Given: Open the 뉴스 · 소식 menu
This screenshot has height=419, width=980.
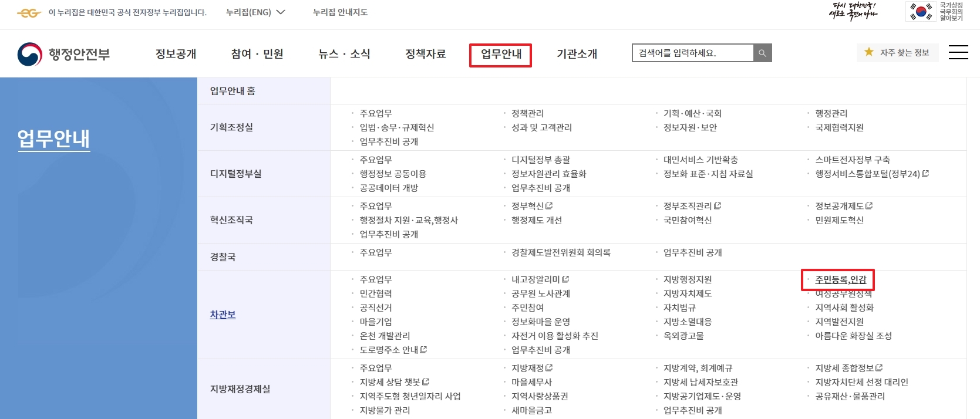Looking at the screenshot, I should point(344,54).
